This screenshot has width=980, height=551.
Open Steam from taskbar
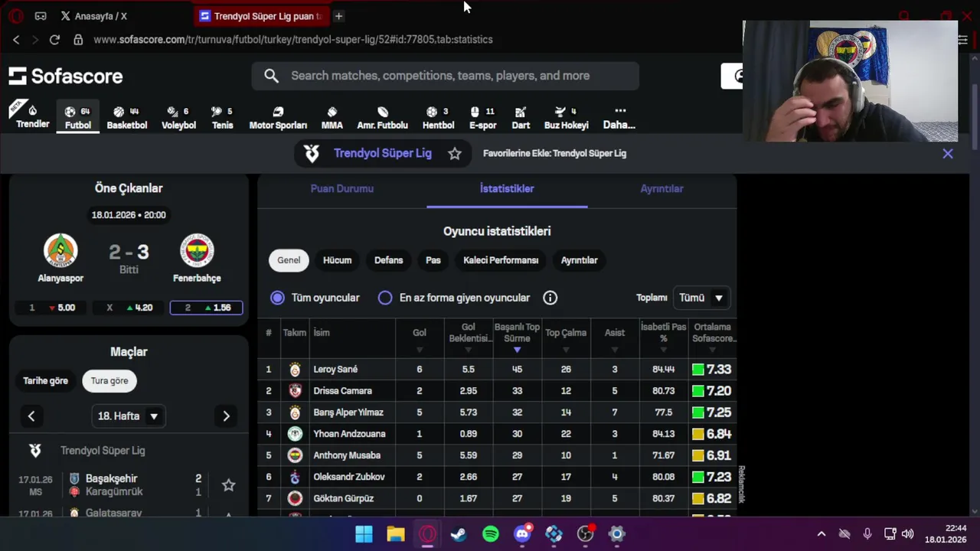click(x=459, y=534)
